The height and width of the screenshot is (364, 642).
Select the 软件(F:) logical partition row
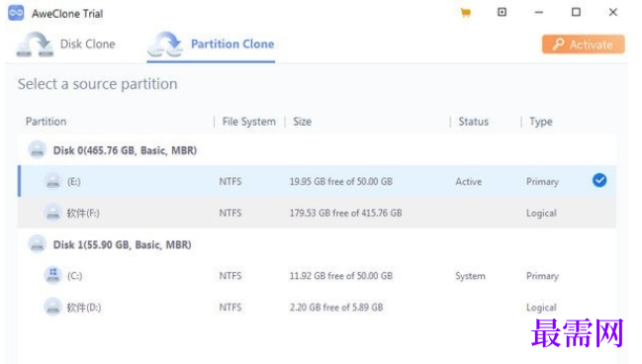point(317,213)
